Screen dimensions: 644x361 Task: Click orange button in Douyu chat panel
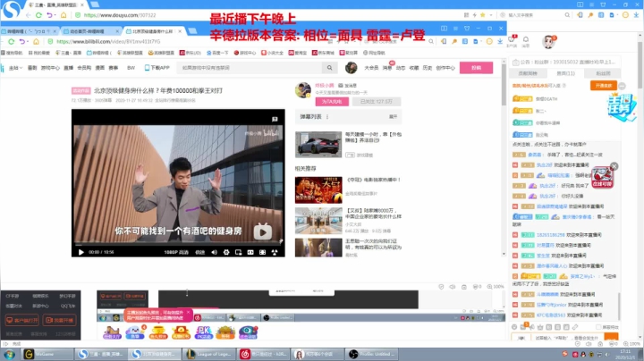click(x=604, y=85)
